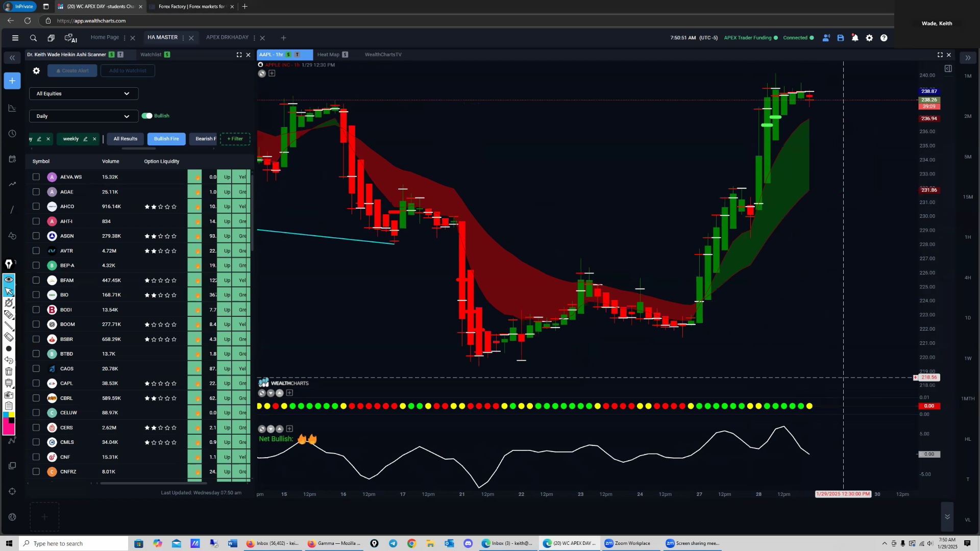Check the CNFRZ row checkbox

coord(36,472)
